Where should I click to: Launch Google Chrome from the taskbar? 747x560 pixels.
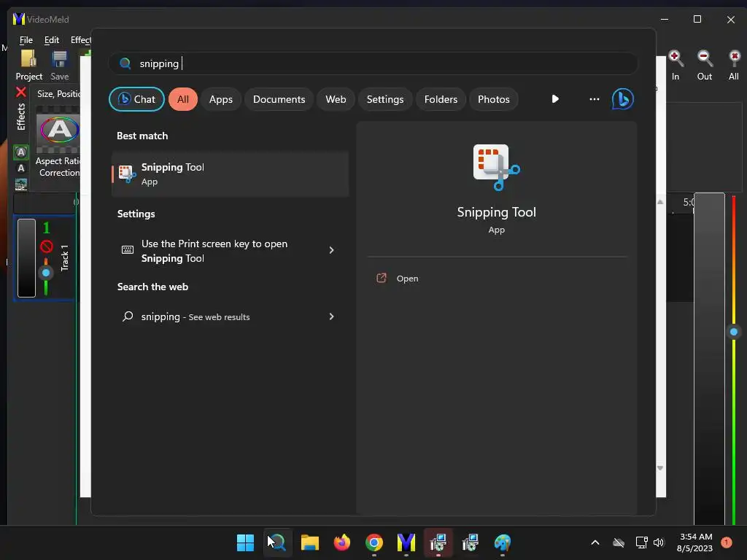(374, 542)
